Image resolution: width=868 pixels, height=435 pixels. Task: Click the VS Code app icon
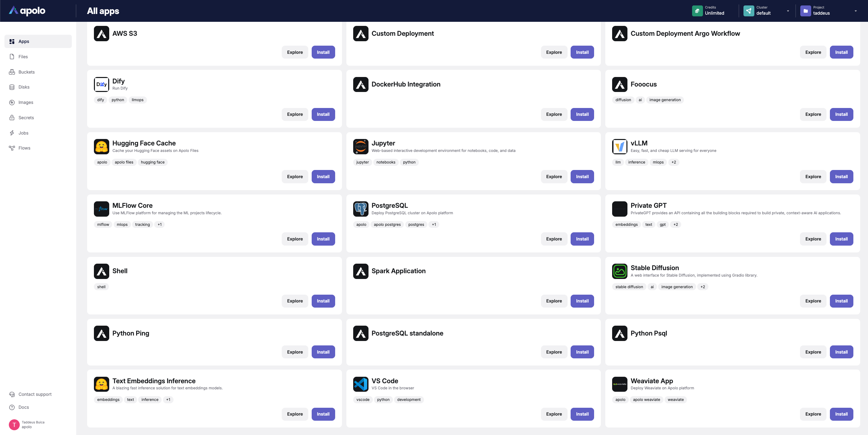coord(361,384)
